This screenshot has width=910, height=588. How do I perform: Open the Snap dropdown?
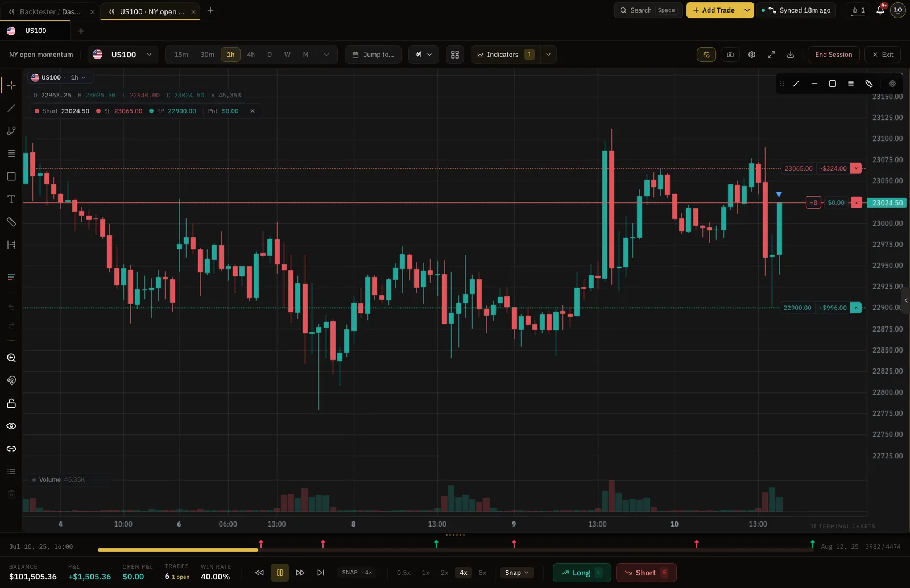pos(517,573)
